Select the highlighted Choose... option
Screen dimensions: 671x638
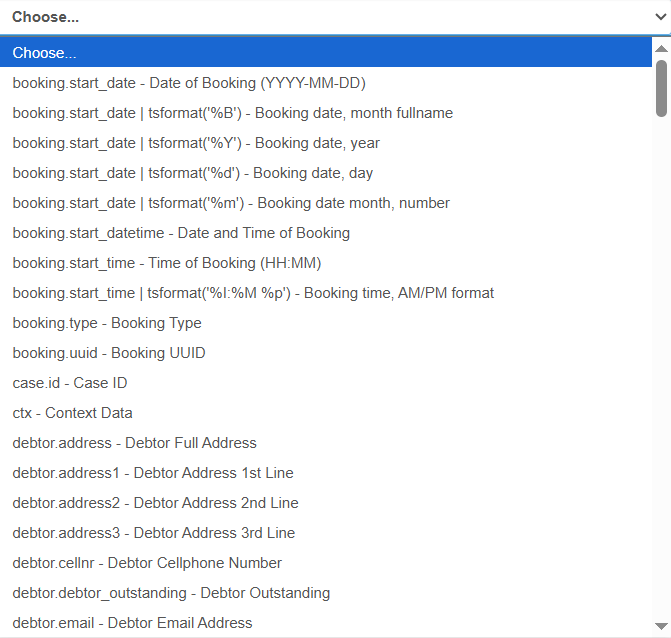pyautogui.click(x=45, y=53)
